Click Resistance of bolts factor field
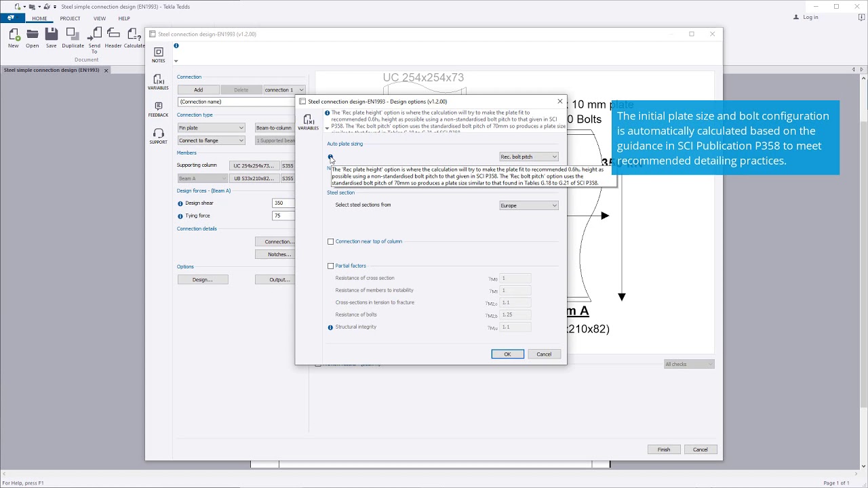The image size is (868, 488). 515,315
